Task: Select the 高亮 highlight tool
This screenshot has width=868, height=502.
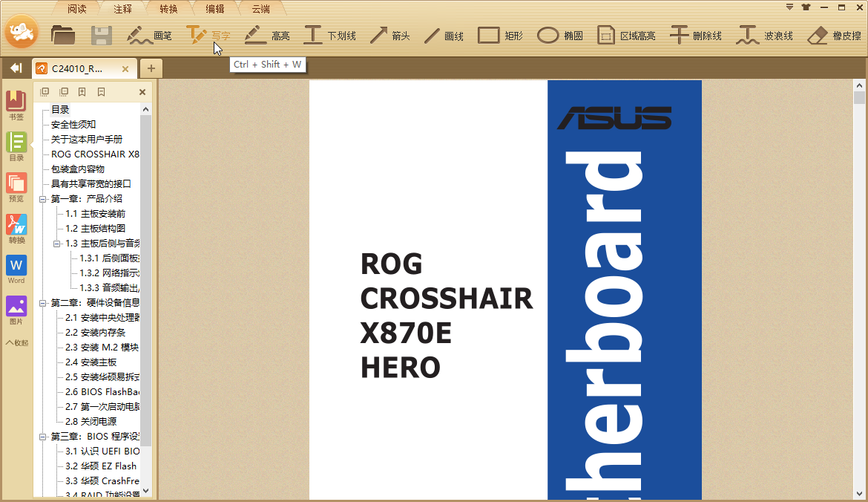Action: 267,36
